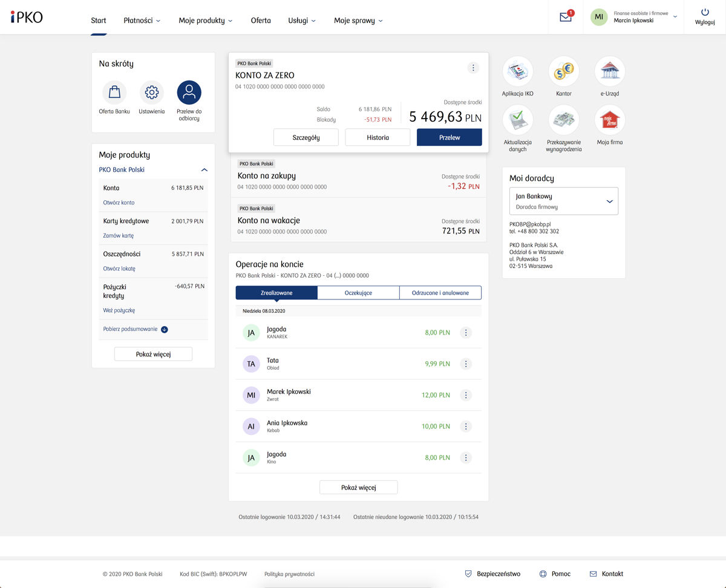This screenshot has height=588, width=726.
Task: Click the Przelew do odbiorcy shortcut icon
Action: (189, 93)
